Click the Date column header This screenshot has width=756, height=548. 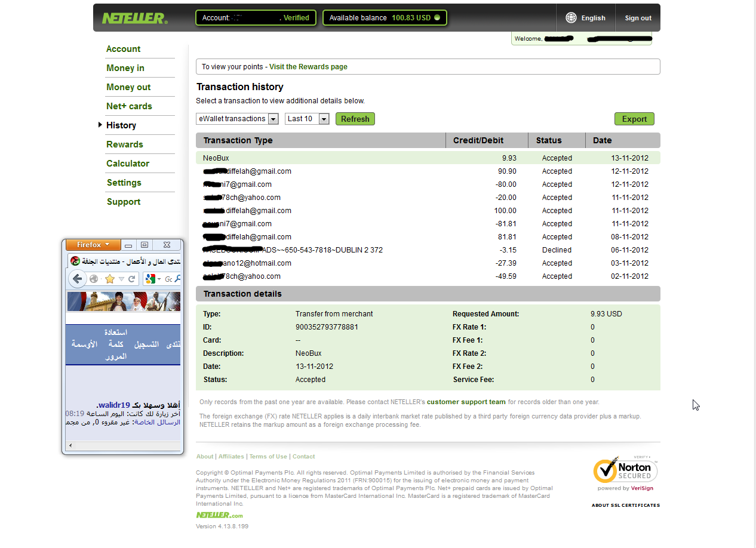(x=623, y=140)
